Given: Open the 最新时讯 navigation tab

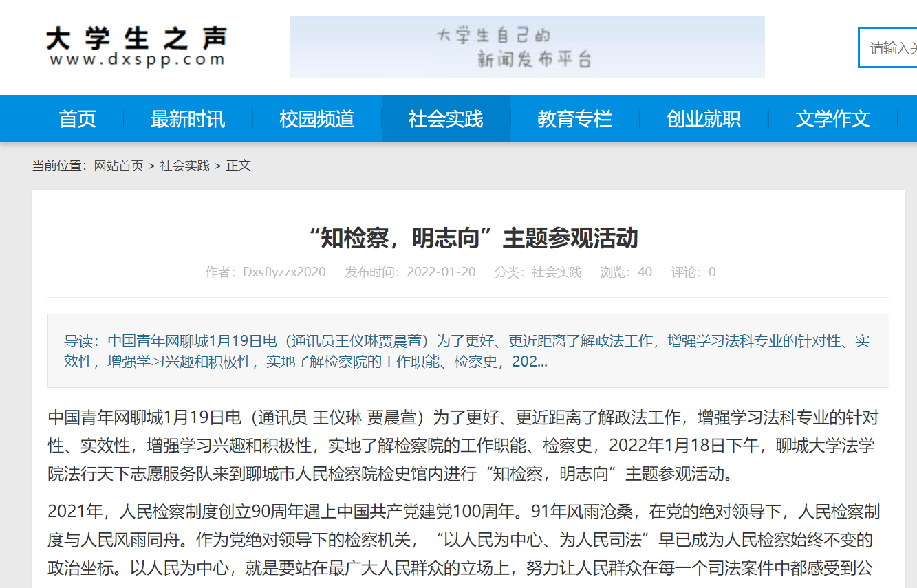Looking at the screenshot, I should pos(188,119).
